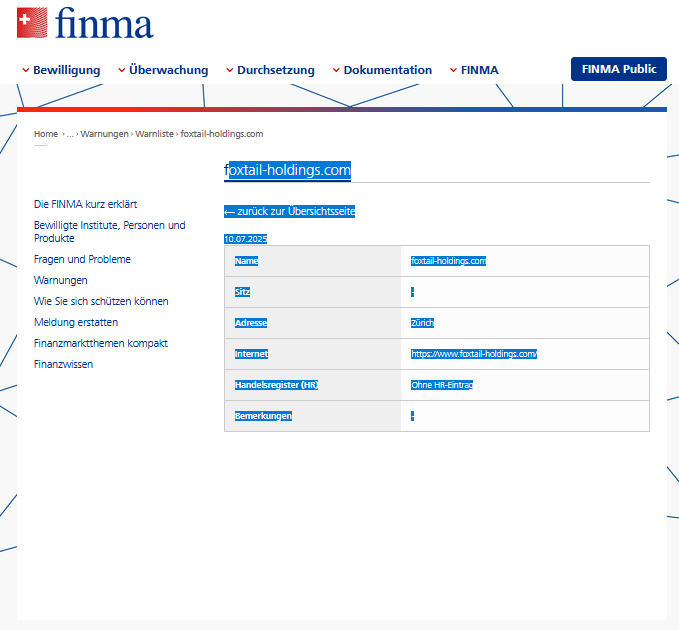The height and width of the screenshot is (630, 679).
Task: Click the Sitz row label
Action: click(242, 292)
